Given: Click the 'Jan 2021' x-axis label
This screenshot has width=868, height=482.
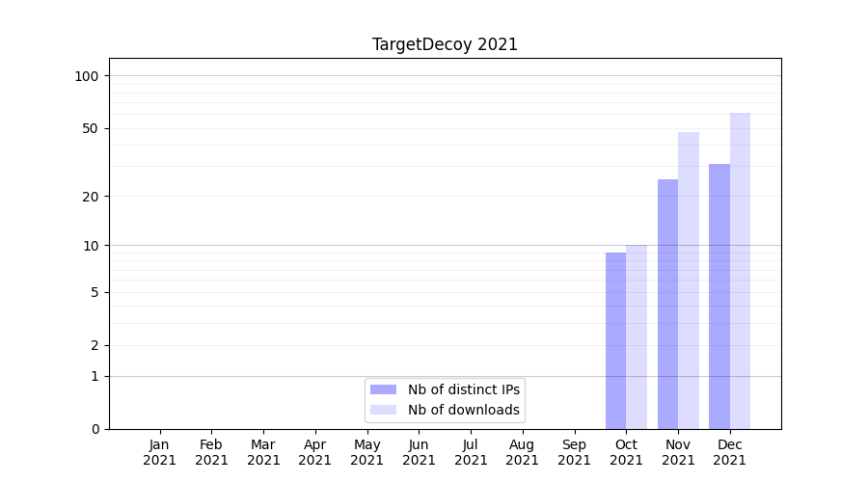Looking at the screenshot, I should coord(159,452).
